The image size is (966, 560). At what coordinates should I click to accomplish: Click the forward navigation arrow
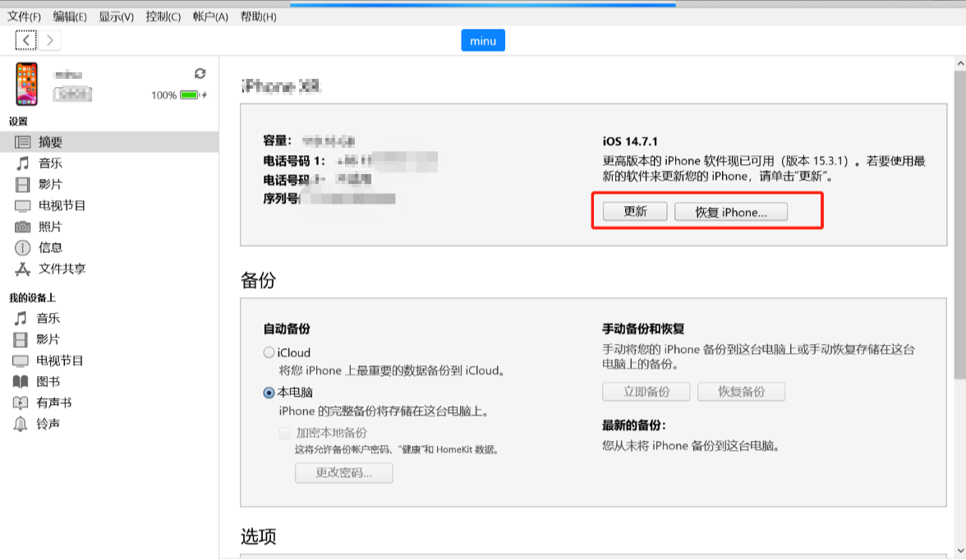tap(50, 41)
